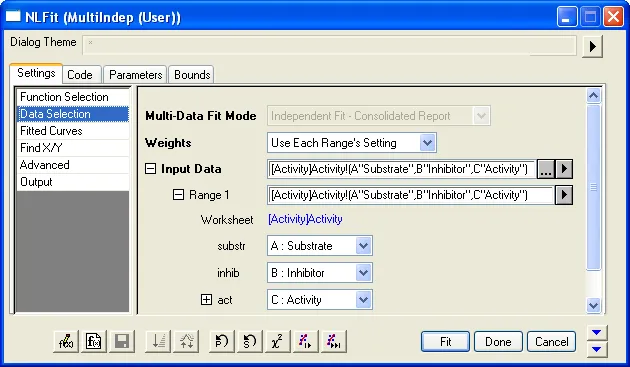This screenshot has height=367, width=630.
Task: Select Output in the list
Action: click(x=73, y=182)
